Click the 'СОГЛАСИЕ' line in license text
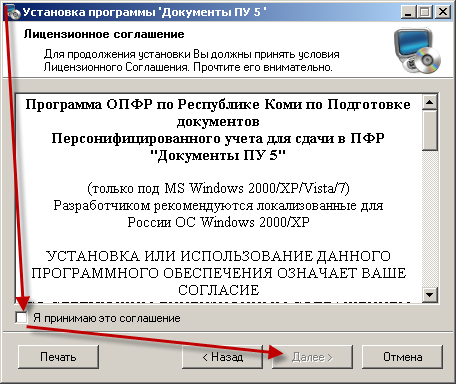Image resolution: width=456 pixels, height=384 pixels. [x=218, y=290]
